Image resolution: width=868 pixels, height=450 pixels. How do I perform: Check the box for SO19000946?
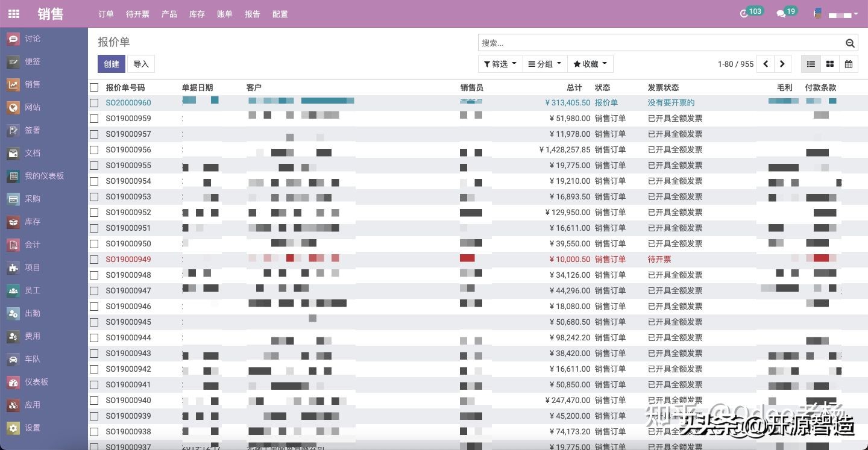(94, 307)
